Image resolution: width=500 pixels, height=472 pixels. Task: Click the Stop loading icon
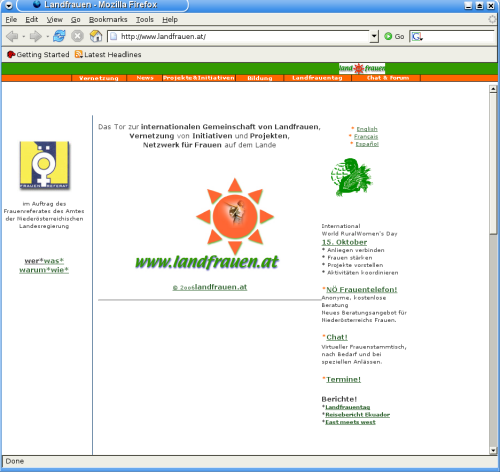pos(77,36)
